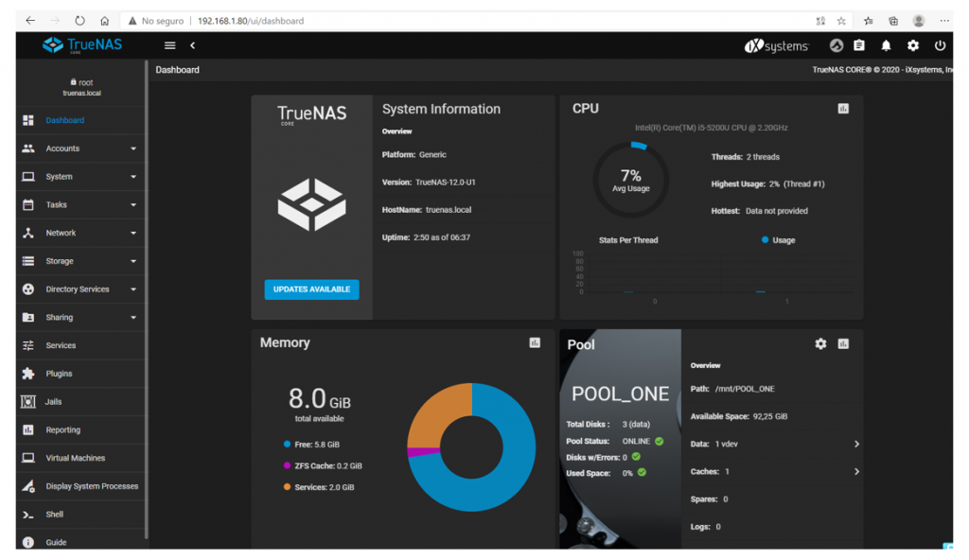Click the memory donut chart
The image size is (969, 560).
471,446
